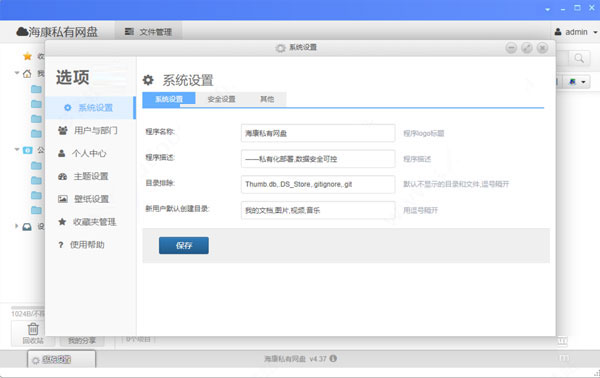This screenshot has height=378, width=600.
Task: Open 主题设置 option
Action: point(90,176)
